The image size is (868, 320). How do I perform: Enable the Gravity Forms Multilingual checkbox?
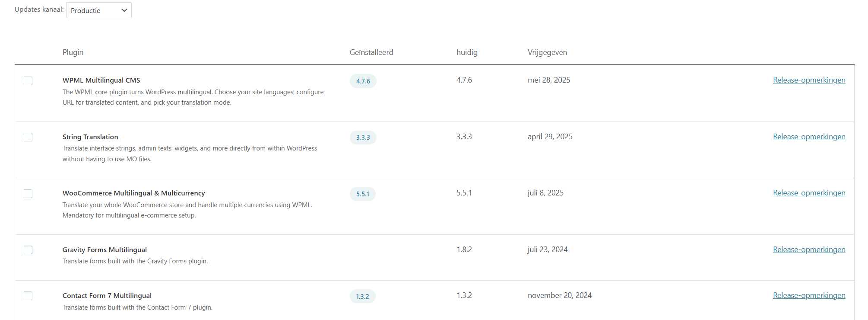click(x=28, y=250)
